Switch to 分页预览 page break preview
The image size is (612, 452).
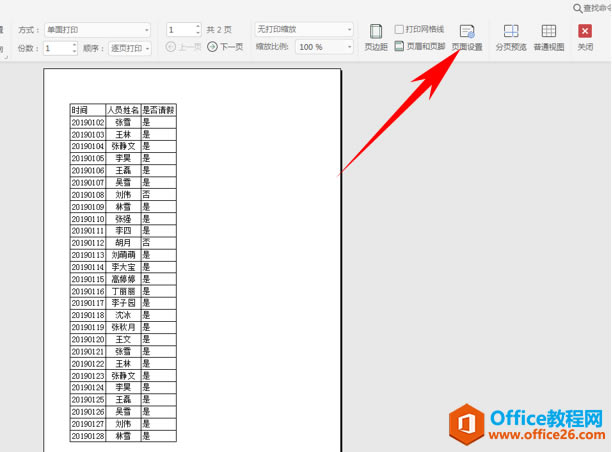(x=511, y=38)
